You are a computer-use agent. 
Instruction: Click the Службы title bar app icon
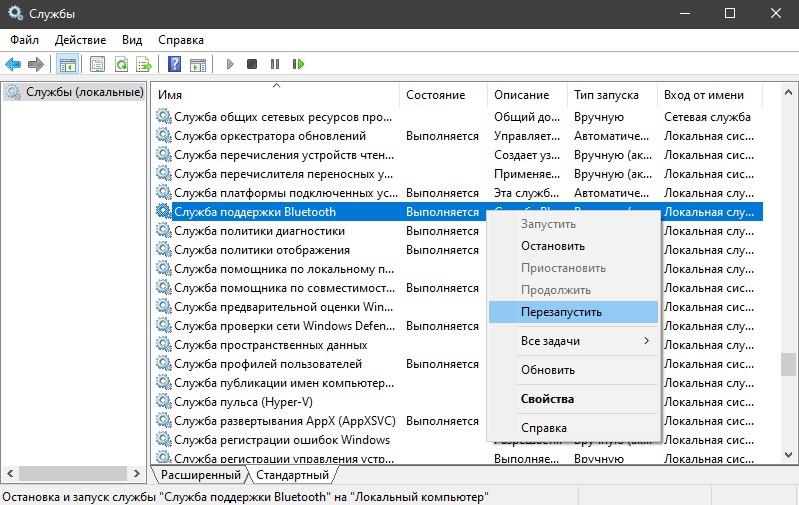click(16, 13)
